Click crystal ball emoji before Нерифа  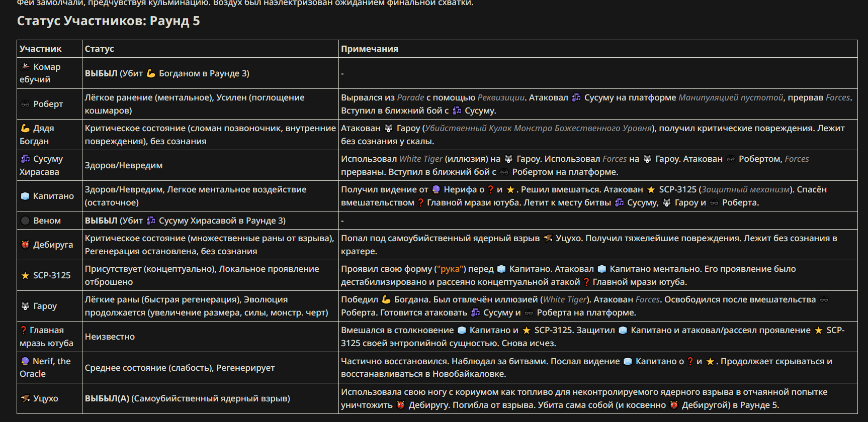(436, 189)
